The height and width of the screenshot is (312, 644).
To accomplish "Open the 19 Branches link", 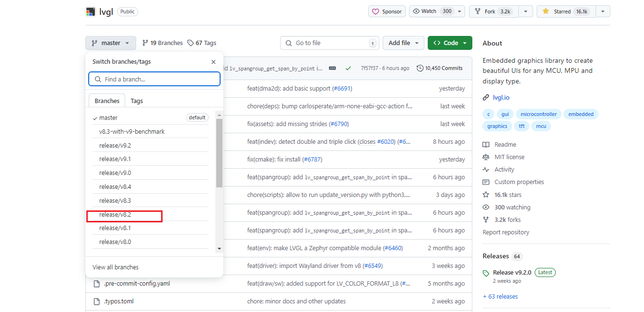I will pyautogui.click(x=163, y=43).
